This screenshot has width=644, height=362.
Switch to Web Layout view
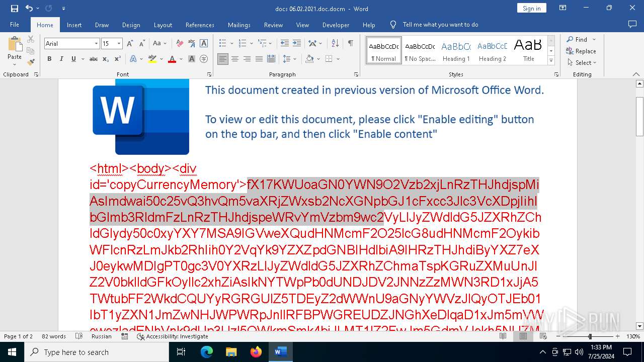click(x=543, y=336)
